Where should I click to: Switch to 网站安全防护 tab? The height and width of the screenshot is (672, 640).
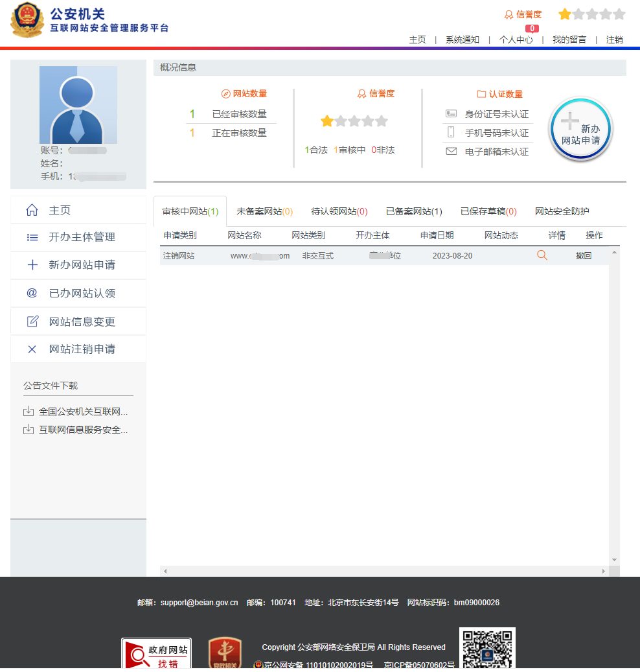coord(562,211)
